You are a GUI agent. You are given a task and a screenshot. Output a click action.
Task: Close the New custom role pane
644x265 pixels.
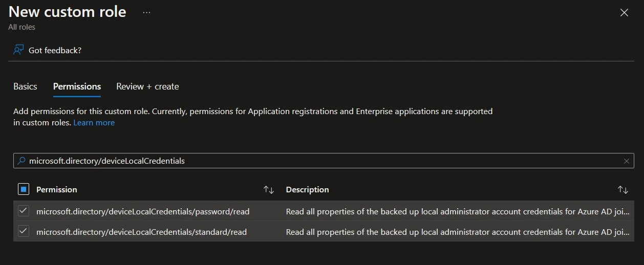pos(624,13)
